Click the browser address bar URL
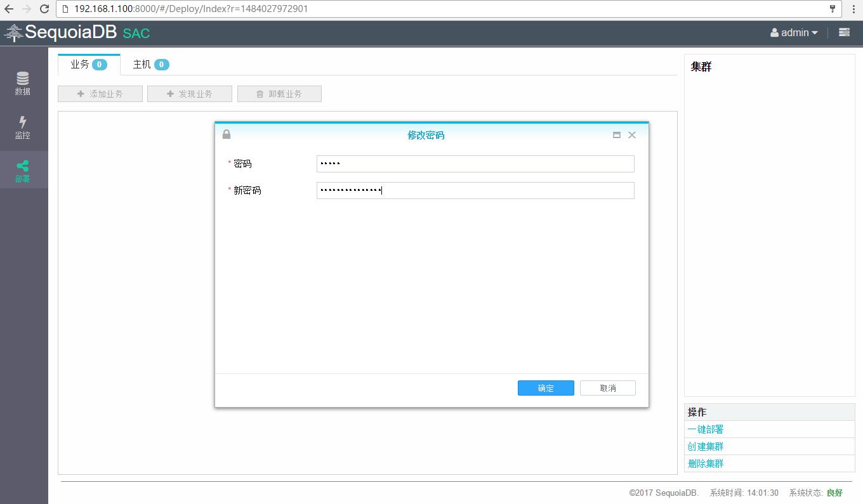 point(191,10)
